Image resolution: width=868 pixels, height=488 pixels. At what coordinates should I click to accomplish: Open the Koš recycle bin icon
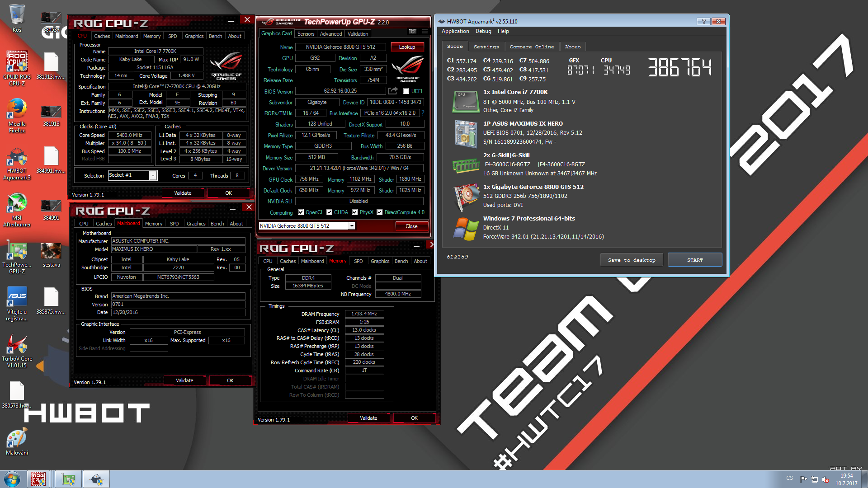click(17, 18)
